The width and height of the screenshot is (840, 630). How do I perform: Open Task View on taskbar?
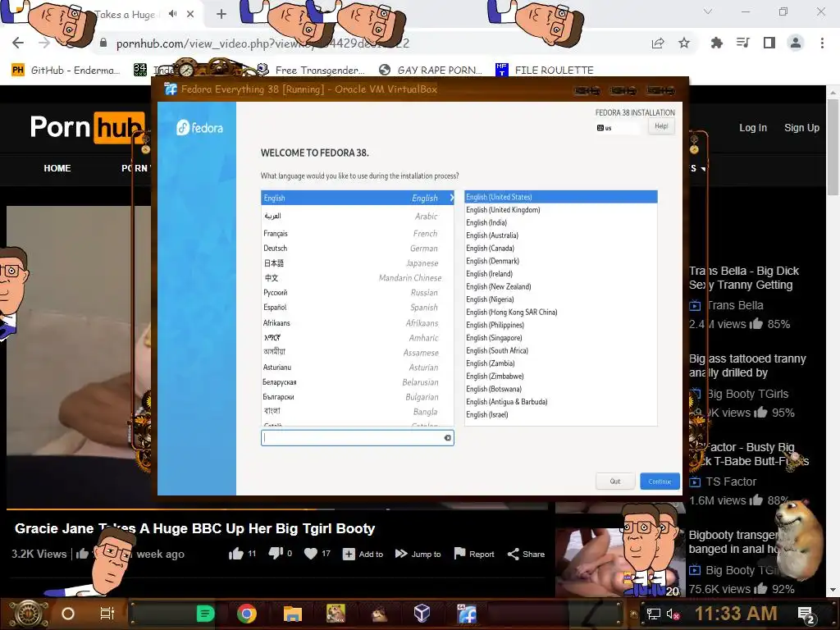[107, 614]
